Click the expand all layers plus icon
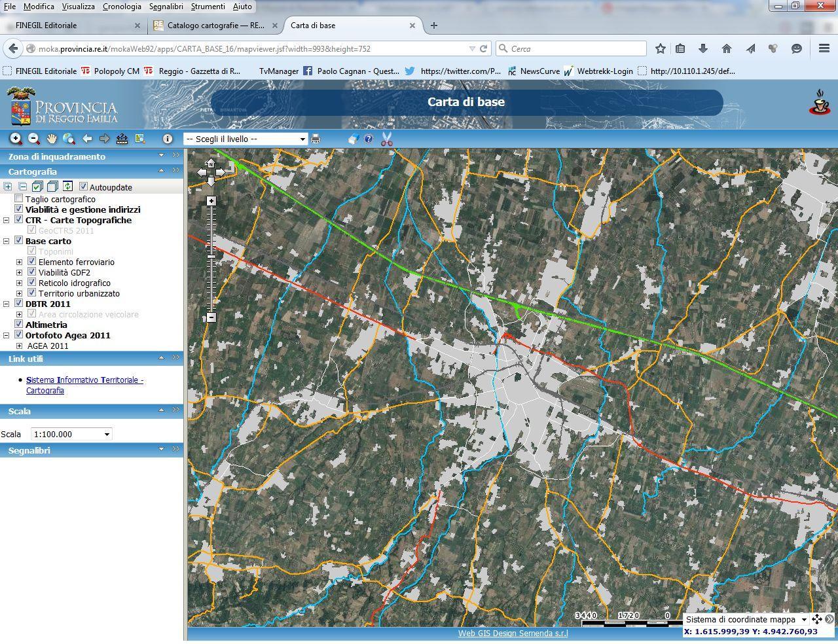 pyautogui.click(x=8, y=187)
